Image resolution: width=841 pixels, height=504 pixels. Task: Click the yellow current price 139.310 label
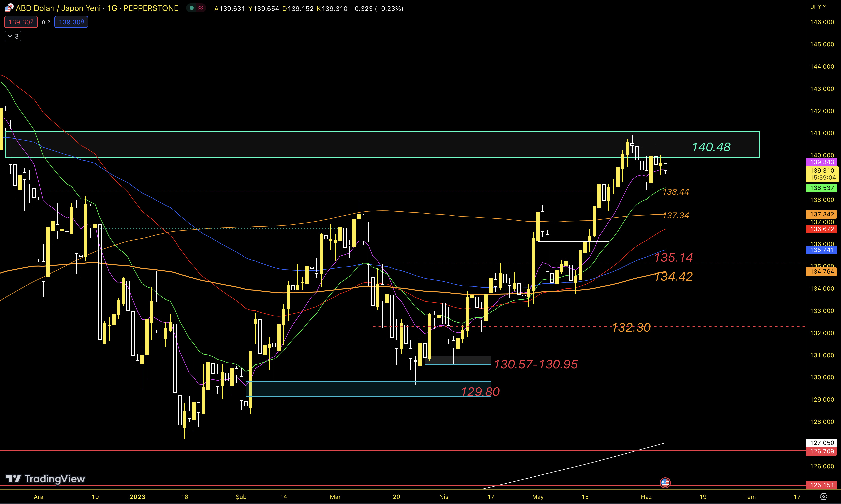[822, 170]
